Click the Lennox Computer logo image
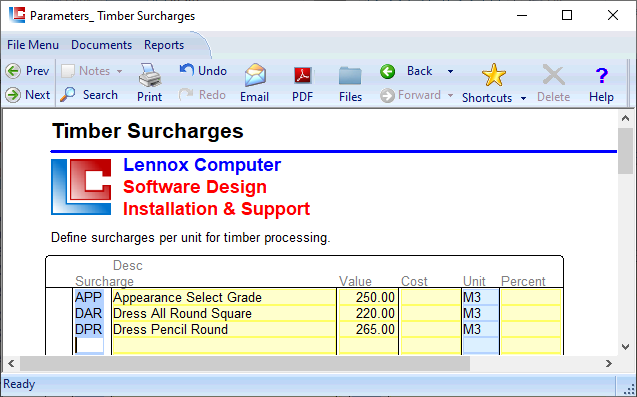This screenshot has height=397, width=637. tap(81, 187)
